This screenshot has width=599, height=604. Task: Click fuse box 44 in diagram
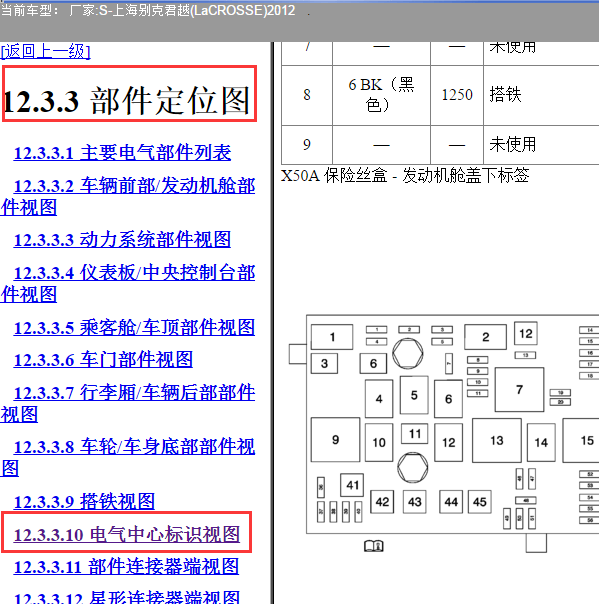451,502
